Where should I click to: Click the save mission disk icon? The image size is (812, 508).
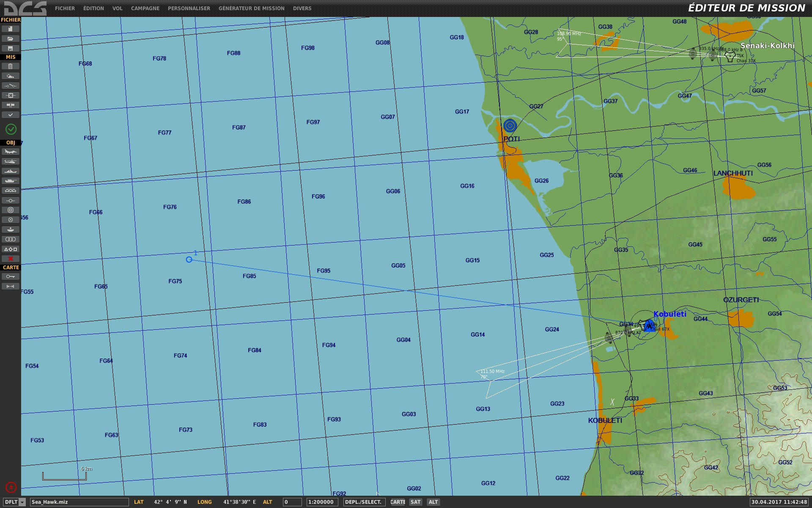[11, 48]
